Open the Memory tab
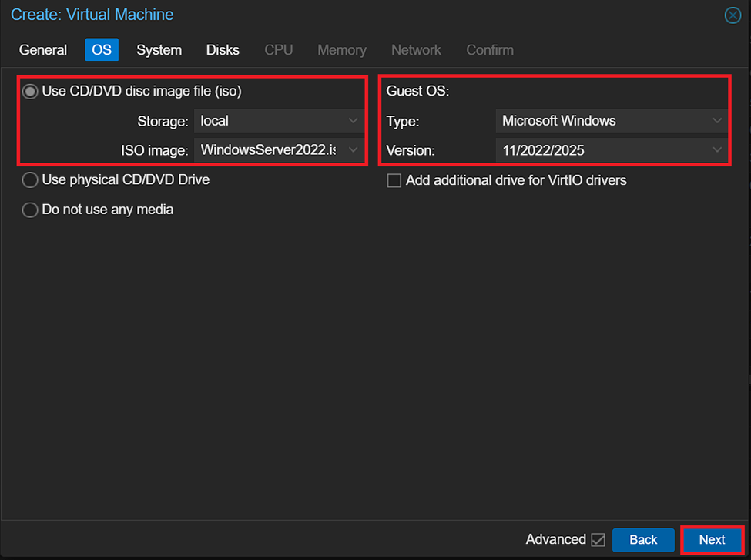 [342, 50]
